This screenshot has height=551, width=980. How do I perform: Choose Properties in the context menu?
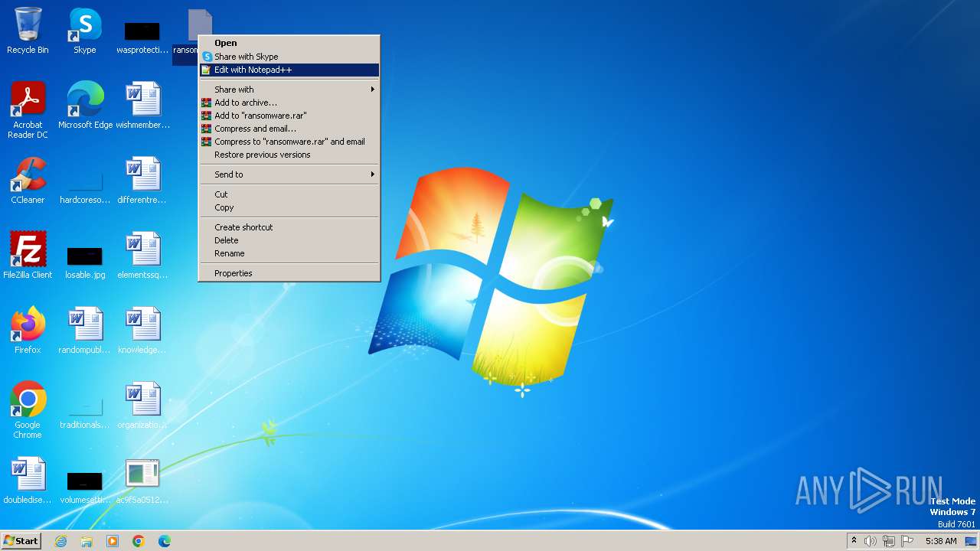pos(289,273)
